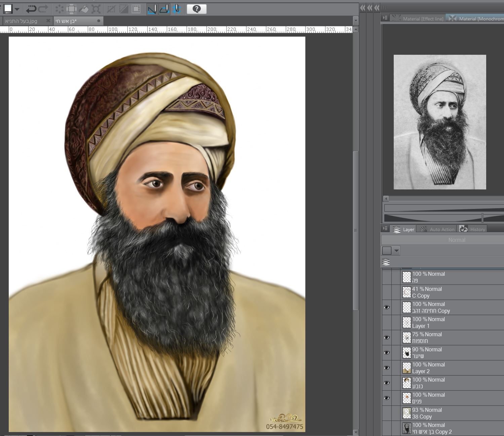504x436 pixels.
Task: Toggle Snap to Ruler icon
Action: (152, 9)
